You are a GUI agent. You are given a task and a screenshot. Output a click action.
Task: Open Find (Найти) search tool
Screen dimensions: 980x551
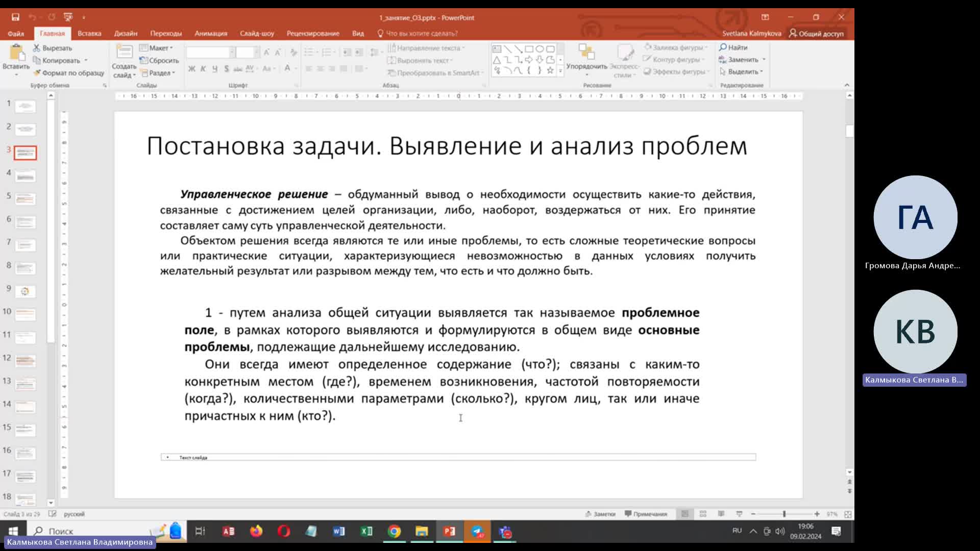click(733, 47)
